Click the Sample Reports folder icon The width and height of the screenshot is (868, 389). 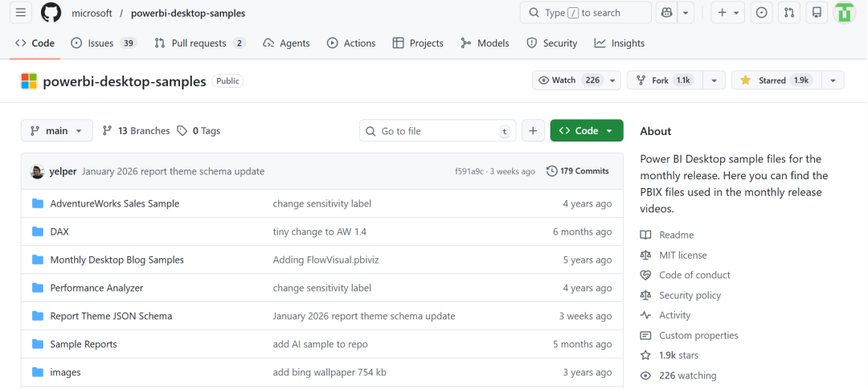click(x=38, y=344)
